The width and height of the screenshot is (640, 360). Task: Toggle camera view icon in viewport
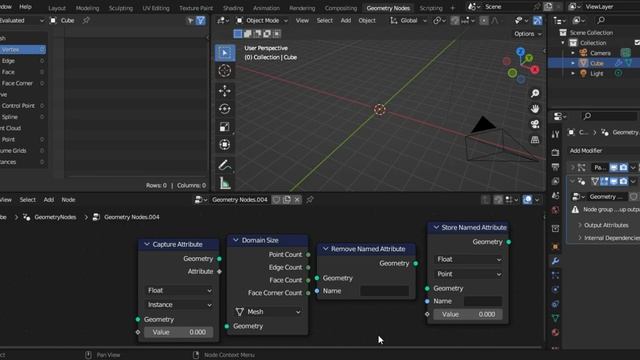(535, 124)
